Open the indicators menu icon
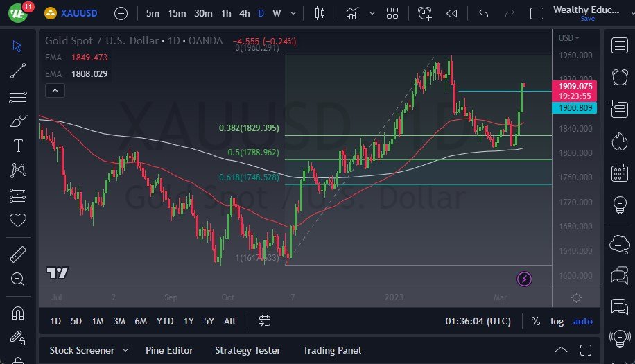The height and width of the screenshot is (364, 635). coord(353,13)
